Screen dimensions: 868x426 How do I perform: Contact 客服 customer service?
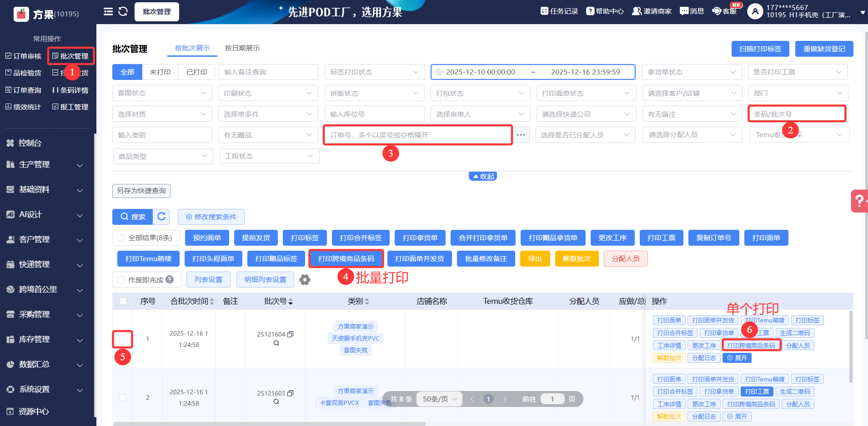[x=724, y=11]
